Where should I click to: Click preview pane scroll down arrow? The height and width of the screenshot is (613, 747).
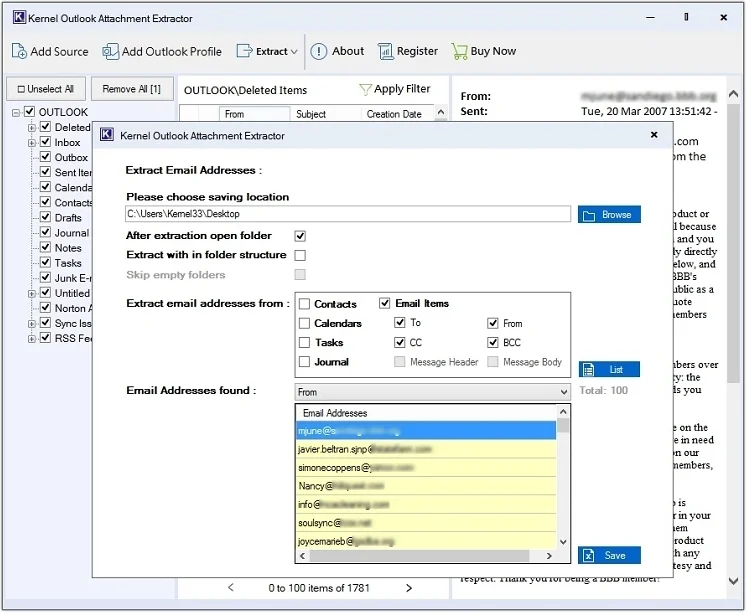coord(734,581)
